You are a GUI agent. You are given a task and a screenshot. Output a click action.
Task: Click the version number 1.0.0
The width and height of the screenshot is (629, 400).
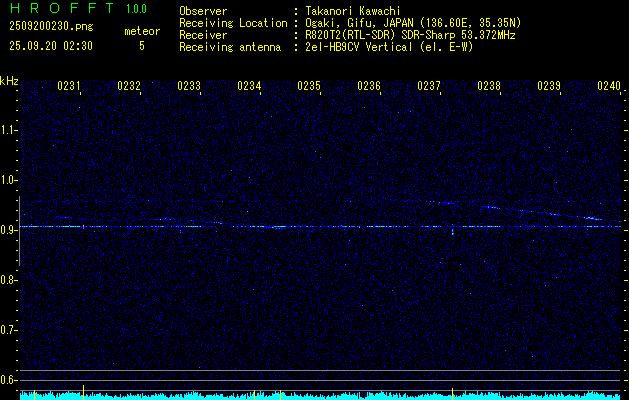tap(136, 9)
